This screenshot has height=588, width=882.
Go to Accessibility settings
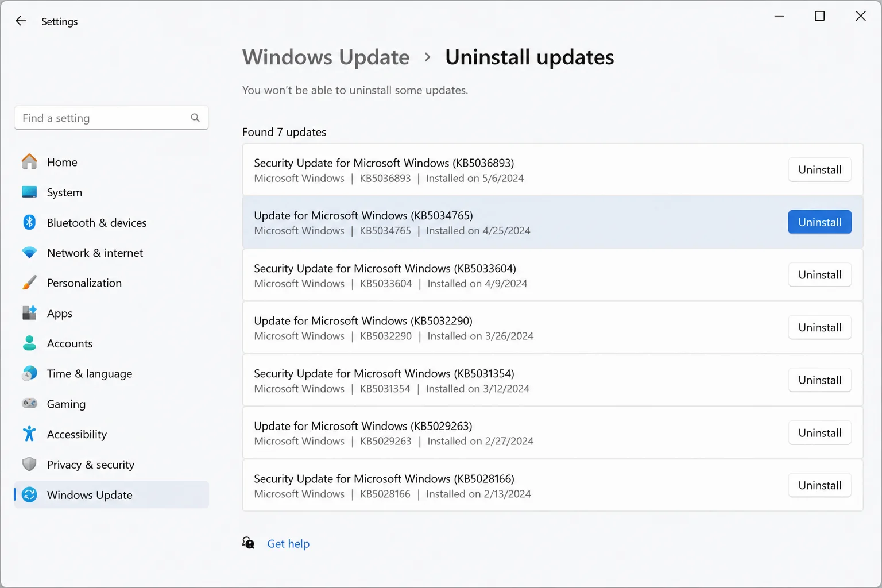point(111,434)
